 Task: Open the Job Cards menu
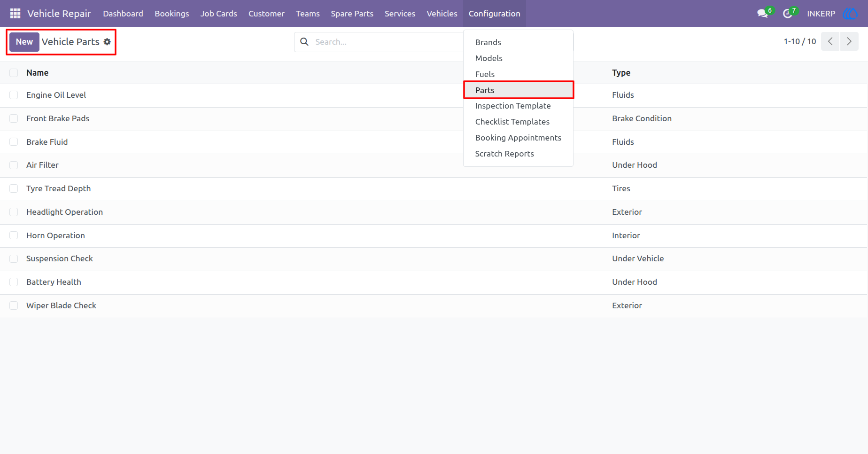(x=219, y=14)
